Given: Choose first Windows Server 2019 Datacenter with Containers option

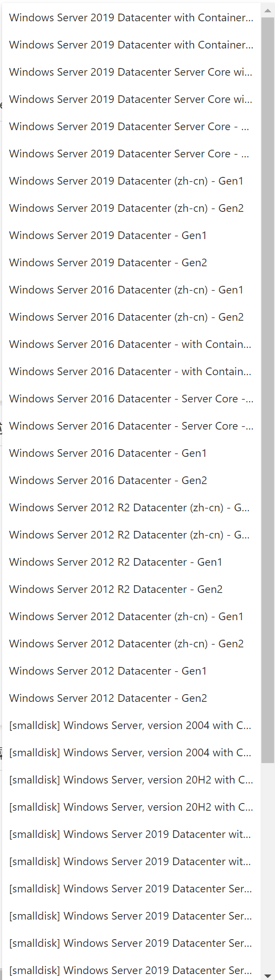Looking at the screenshot, I should coord(131,17).
